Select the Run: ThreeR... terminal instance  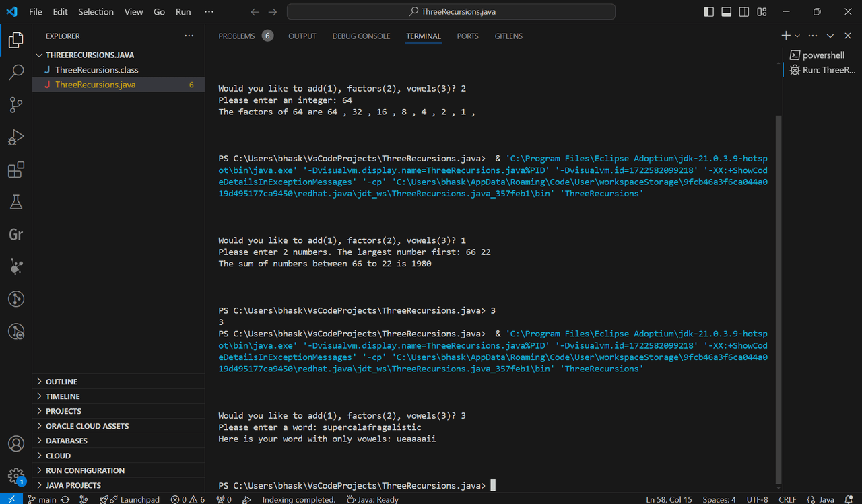(821, 70)
